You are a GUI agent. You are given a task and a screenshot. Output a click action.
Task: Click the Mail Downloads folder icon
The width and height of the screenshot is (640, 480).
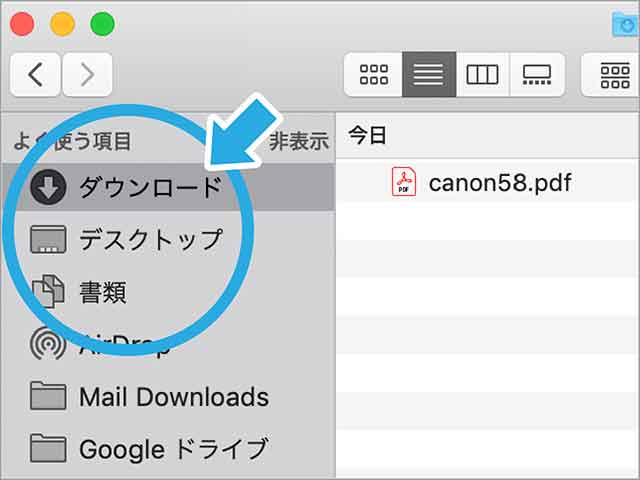click(48, 396)
